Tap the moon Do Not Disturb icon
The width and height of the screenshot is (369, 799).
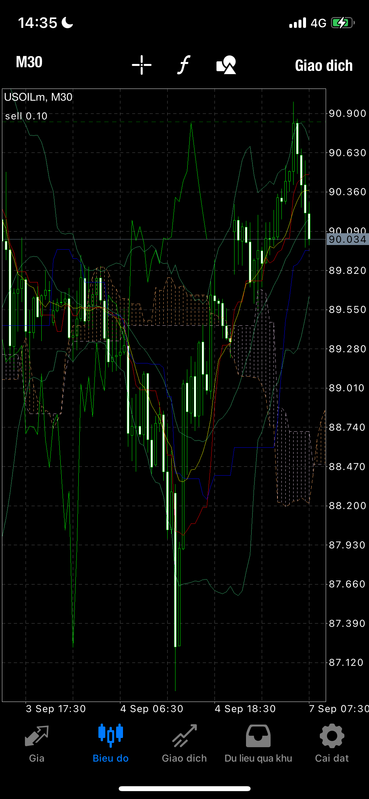[68, 22]
